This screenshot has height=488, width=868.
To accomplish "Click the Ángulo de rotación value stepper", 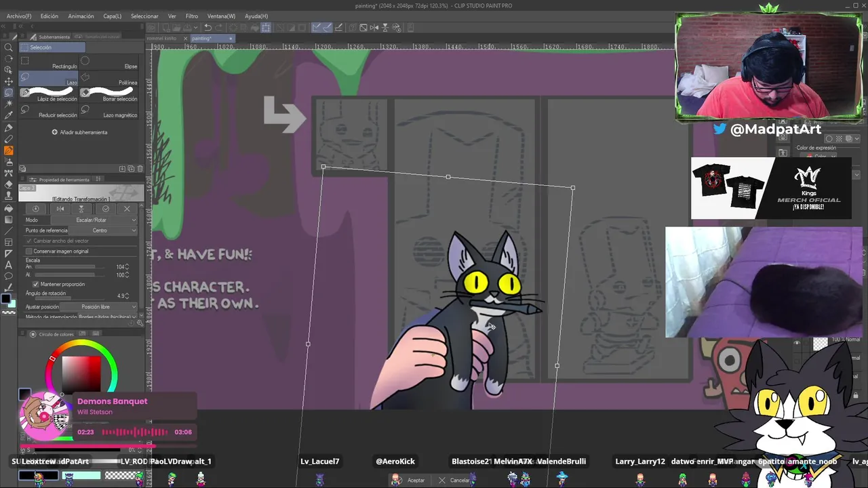I will pyautogui.click(x=127, y=296).
